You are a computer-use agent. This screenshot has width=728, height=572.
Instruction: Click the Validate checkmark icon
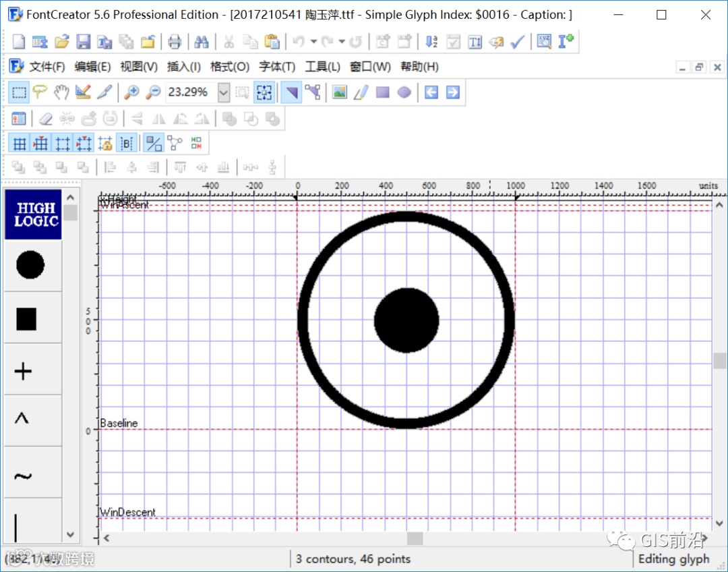pos(518,42)
